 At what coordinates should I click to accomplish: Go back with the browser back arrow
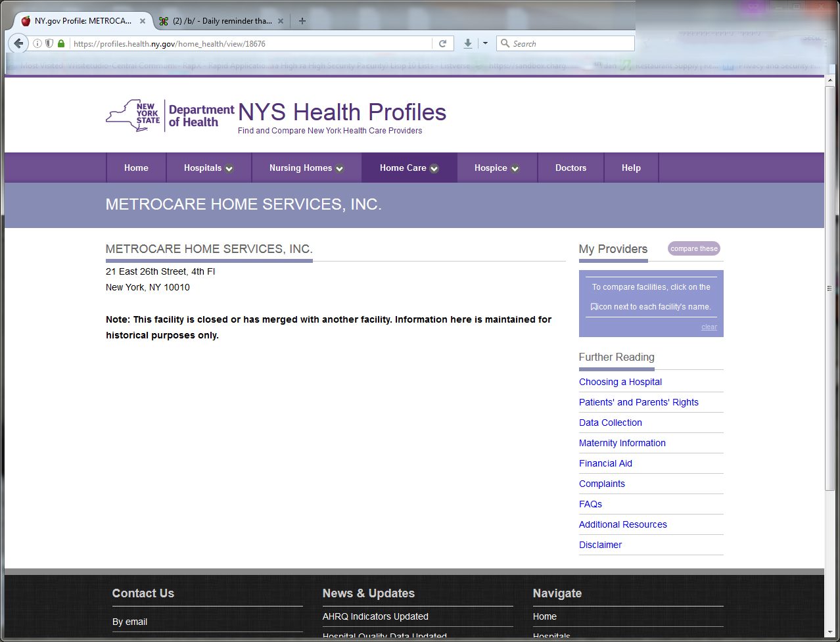pyautogui.click(x=18, y=43)
